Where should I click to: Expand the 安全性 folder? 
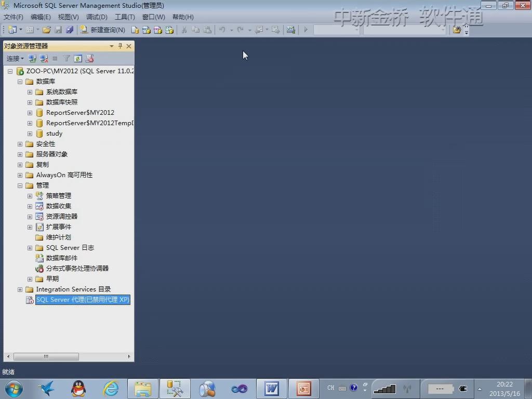coord(20,144)
